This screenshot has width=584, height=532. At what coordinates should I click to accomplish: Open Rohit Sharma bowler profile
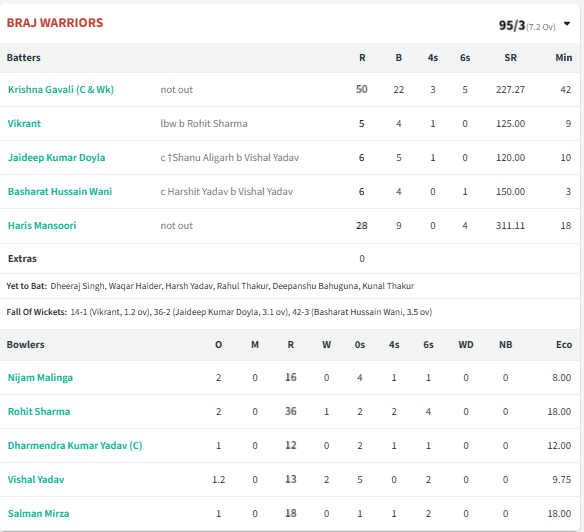tap(39, 412)
